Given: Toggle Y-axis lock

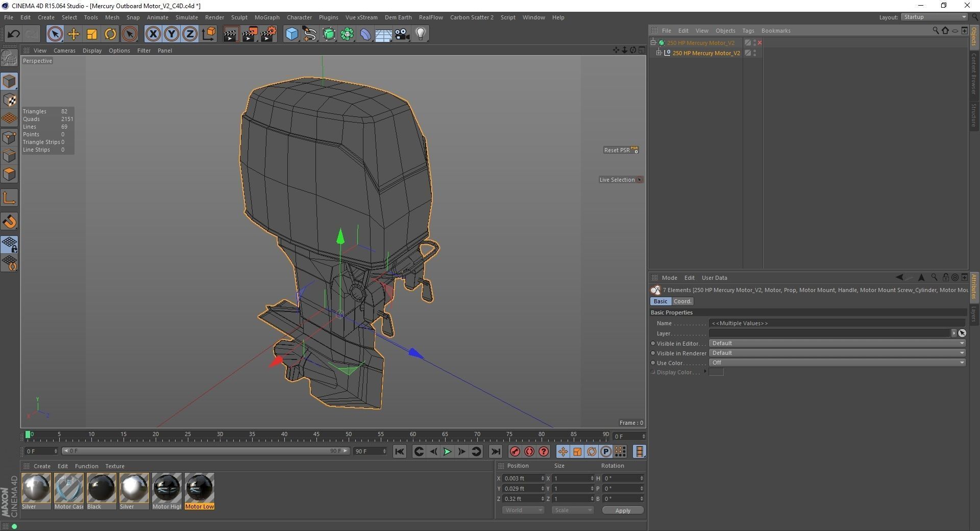Looking at the screenshot, I should point(171,34).
